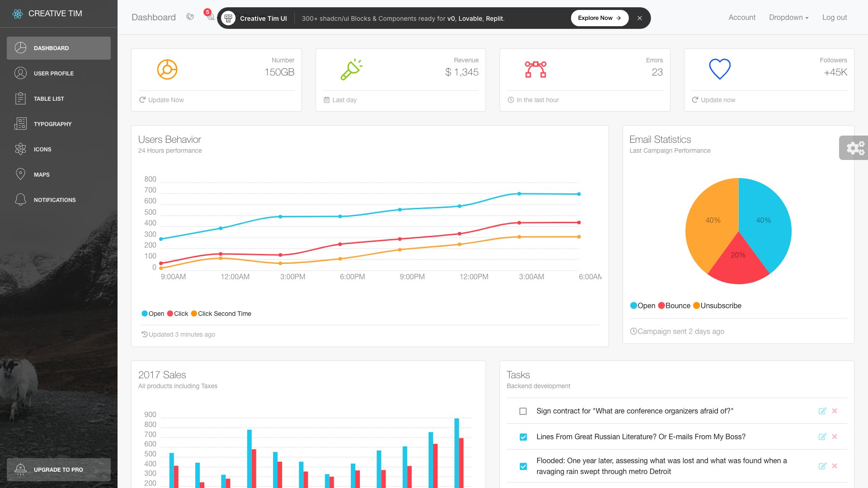Uncheck the Russian Literature task
Image resolution: width=868 pixels, height=488 pixels.
pyautogui.click(x=523, y=437)
